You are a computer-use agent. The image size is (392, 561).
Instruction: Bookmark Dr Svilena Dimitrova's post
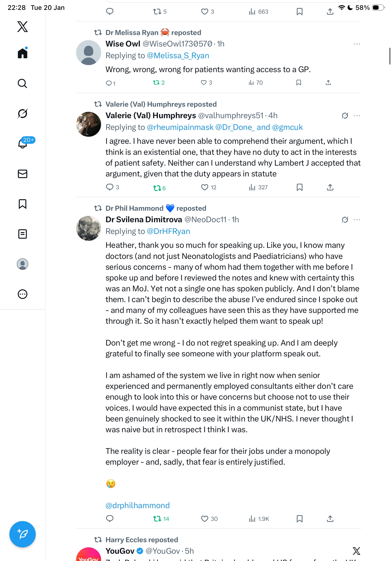[299, 519]
